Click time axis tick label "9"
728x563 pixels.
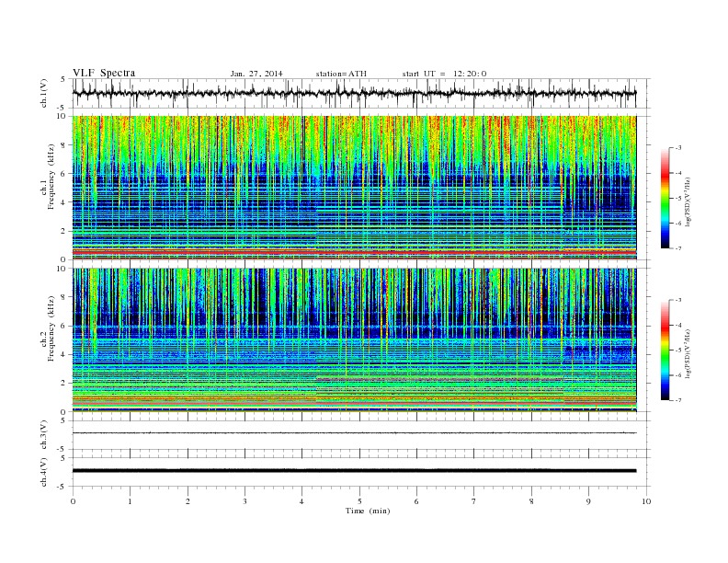click(x=588, y=501)
